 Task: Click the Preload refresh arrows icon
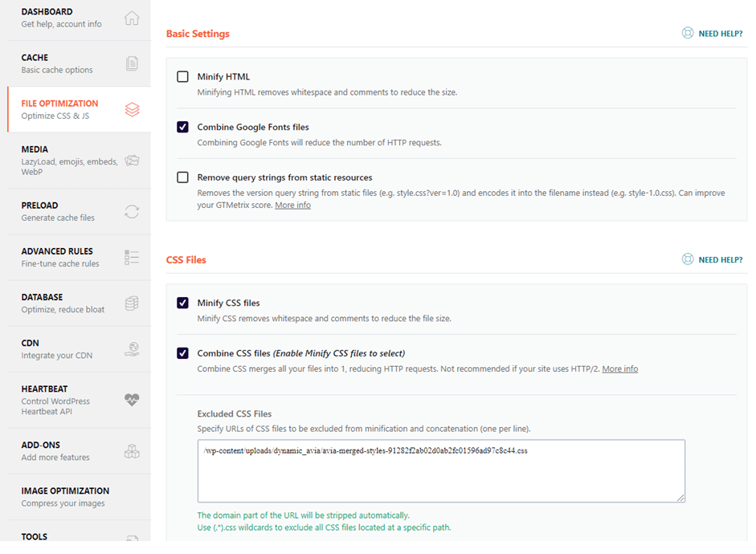coord(132,211)
